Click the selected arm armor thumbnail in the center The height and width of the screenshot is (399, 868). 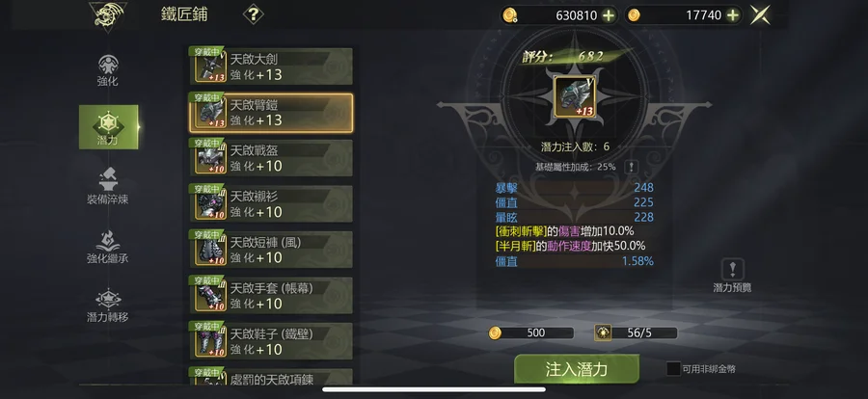coord(575,96)
